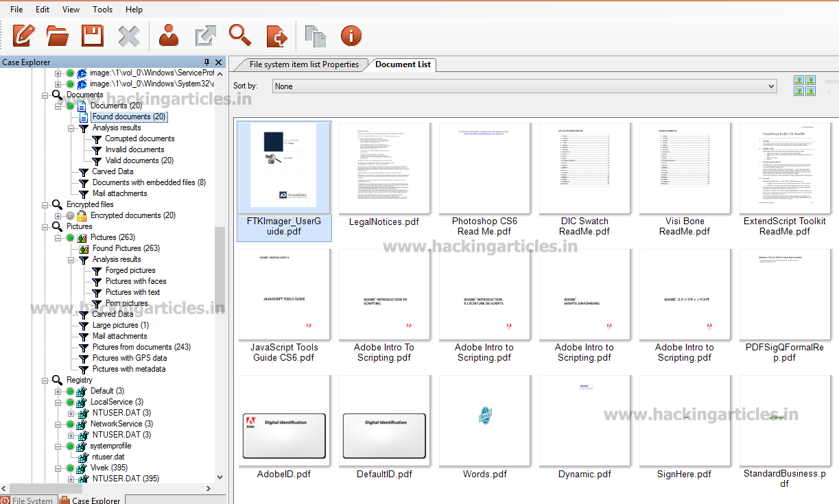Collapse the NetworkService (3) node
The image size is (839, 504).
(58, 424)
